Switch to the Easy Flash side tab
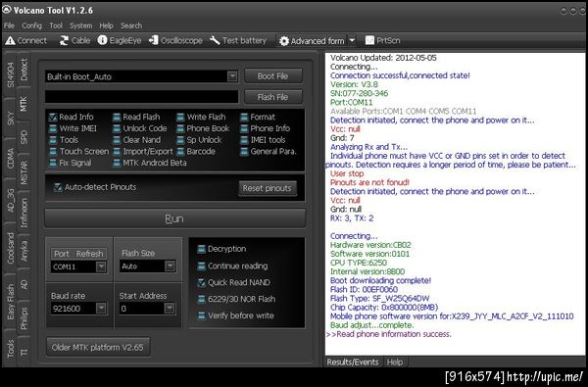This screenshot has height=387, width=588. point(11,302)
